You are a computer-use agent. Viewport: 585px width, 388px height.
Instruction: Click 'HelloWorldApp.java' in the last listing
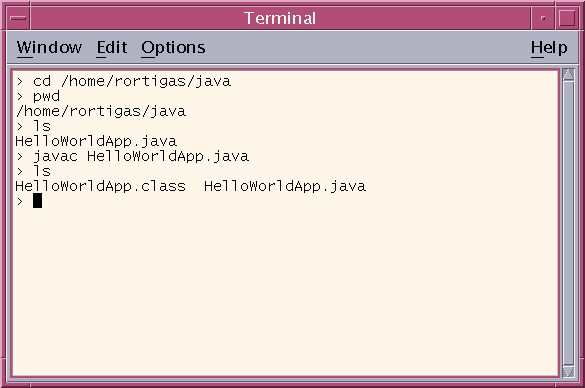(x=285, y=186)
